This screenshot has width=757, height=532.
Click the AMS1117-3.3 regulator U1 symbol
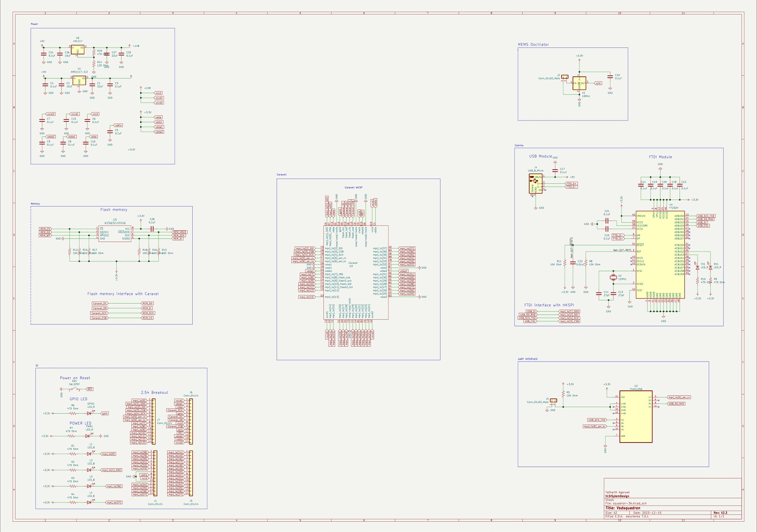coord(79,81)
